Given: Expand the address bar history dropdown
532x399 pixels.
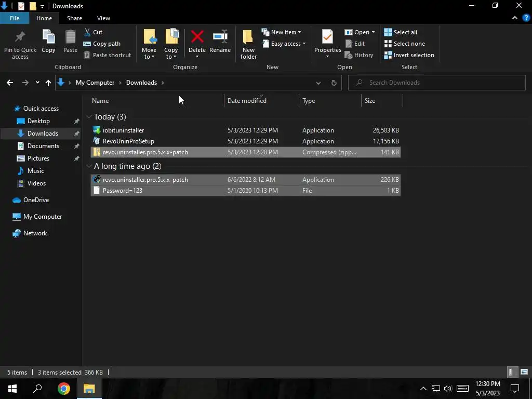Looking at the screenshot, I should tap(318, 83).
